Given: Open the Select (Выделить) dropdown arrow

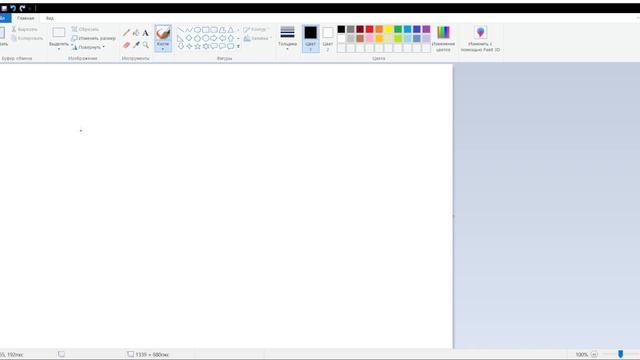Looking at the screenshot, I should 59,49.
